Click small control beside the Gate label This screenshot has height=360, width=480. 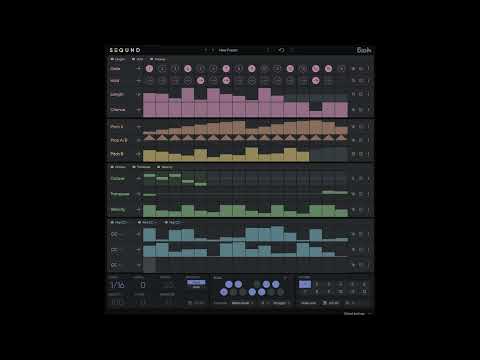tap(139, 69)
